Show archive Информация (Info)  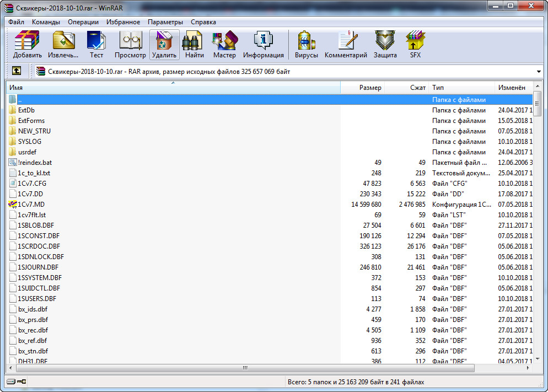264,44
